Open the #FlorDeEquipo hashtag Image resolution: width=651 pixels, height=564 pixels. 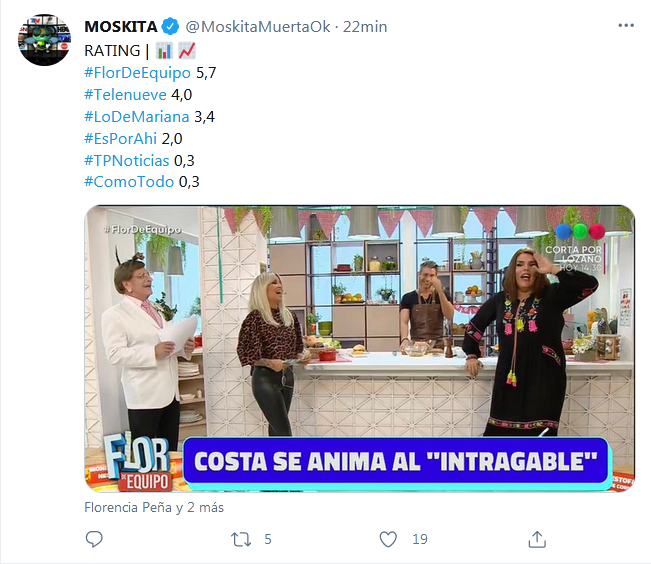137,73
